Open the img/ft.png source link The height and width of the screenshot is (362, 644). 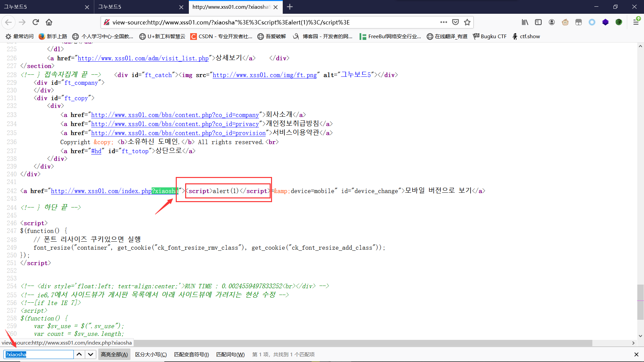[x=265, y=75]
